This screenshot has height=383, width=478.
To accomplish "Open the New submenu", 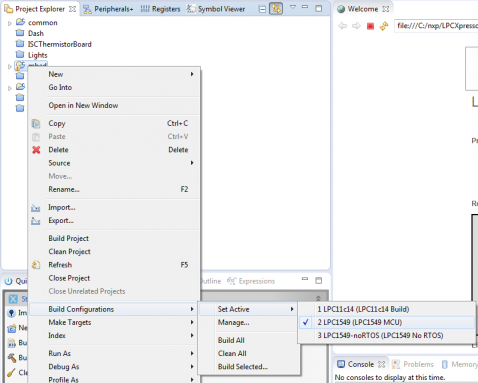I will [x=115, y=74].
